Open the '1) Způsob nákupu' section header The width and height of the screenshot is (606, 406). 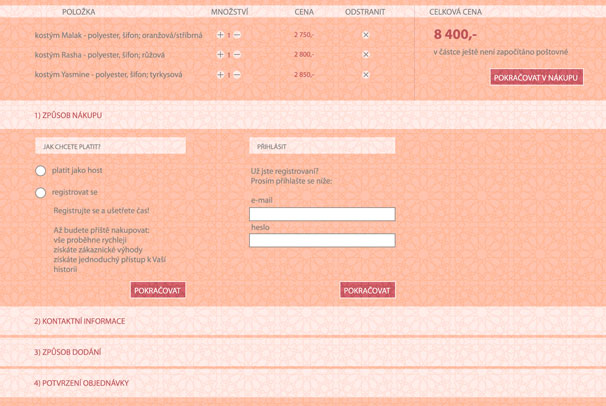[68, 115]
